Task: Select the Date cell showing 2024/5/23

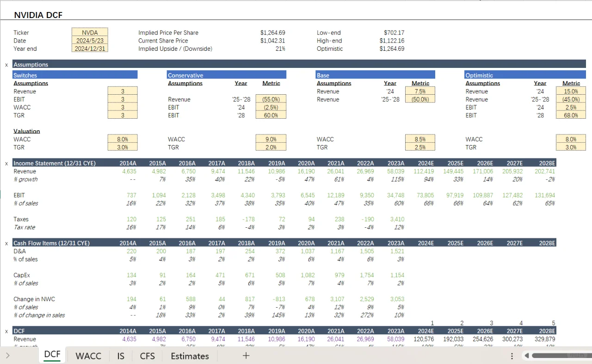Action: pyautogui.click(x=90, y=41)
